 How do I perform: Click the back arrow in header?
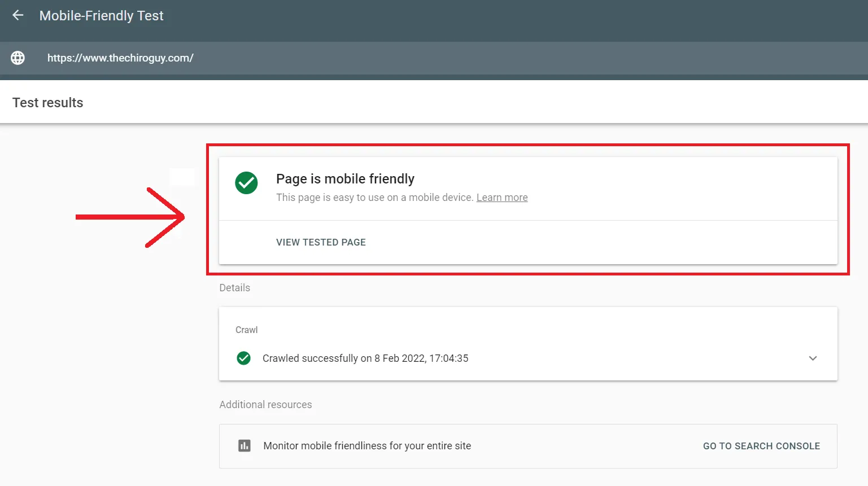pyautogui.click(x=18, y=15)
